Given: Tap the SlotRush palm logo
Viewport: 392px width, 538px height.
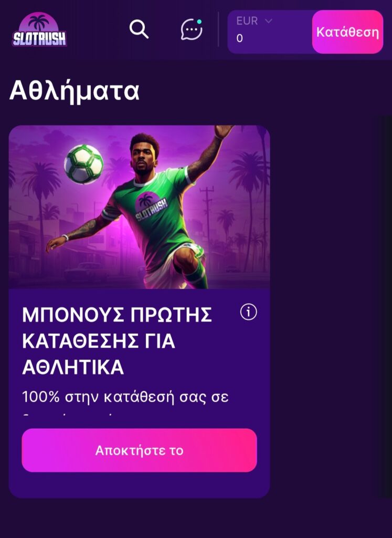Looking at the screenshot, I should click(x=39, y=29).
